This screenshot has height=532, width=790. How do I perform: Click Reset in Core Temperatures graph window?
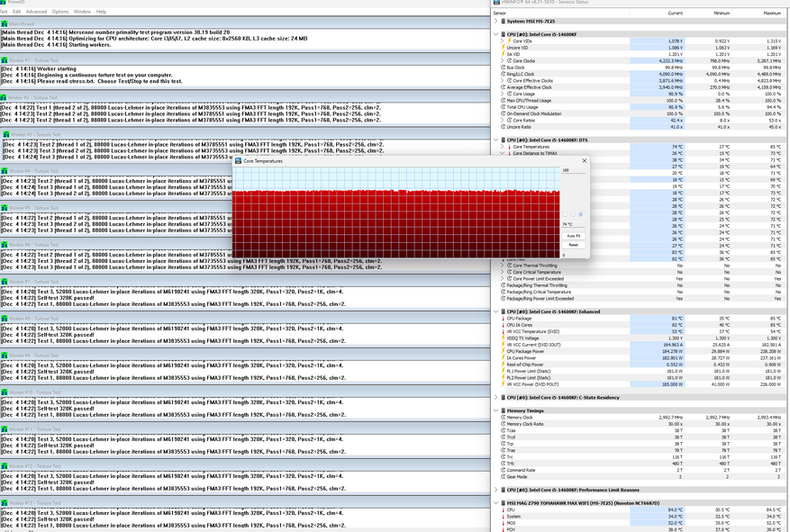pyautogui.click(x=573, y=245)
